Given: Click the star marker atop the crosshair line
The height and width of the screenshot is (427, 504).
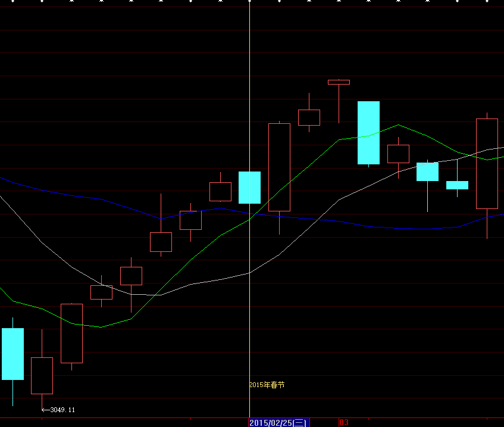Looking at the screenshot, I should [x=249, y=2].
